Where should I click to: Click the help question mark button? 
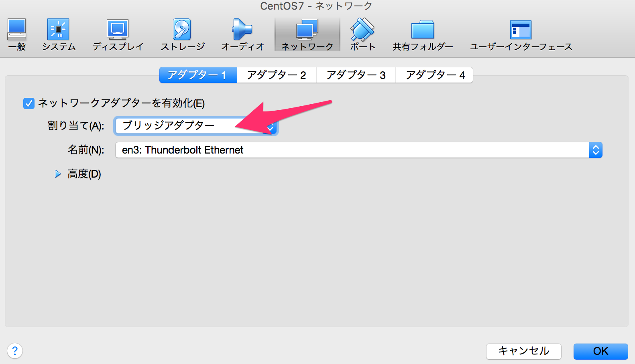(15, 351)
